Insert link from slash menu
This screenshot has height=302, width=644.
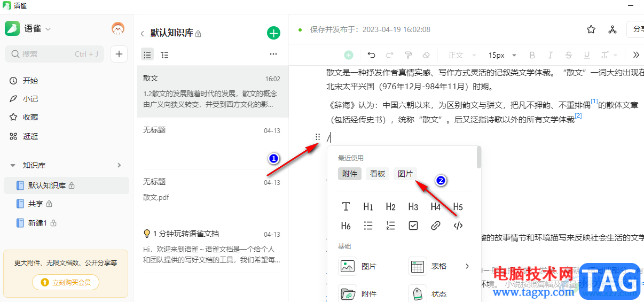(x=435, y=226)
